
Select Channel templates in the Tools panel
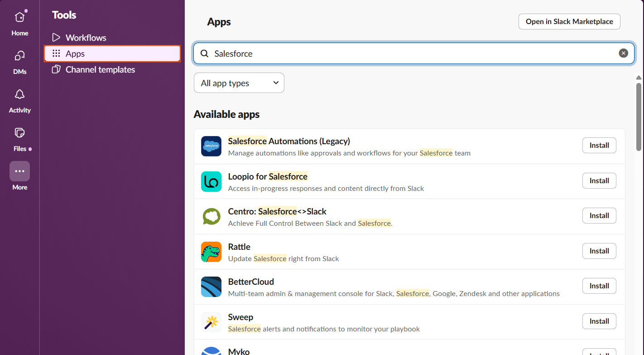coord(112,69)
